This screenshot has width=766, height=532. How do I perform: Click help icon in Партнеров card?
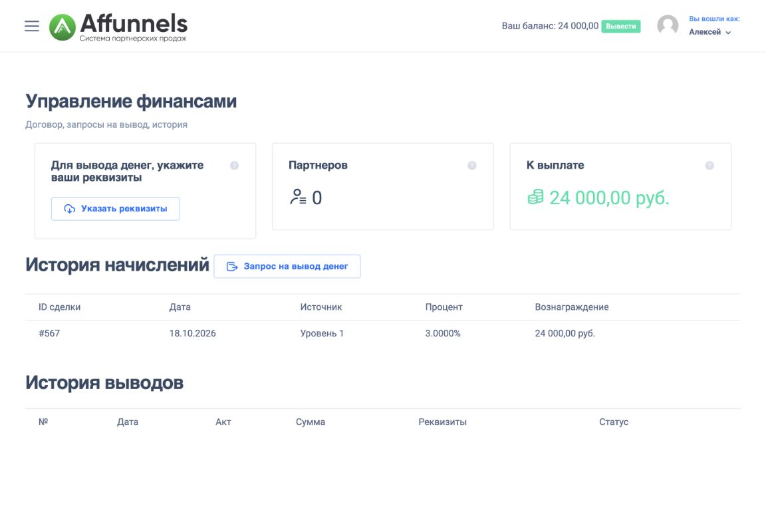point(471,166)
